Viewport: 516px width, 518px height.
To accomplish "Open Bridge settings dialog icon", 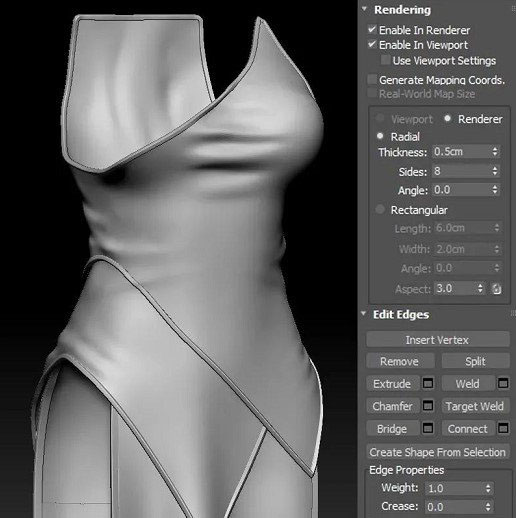I will (428, 428).
